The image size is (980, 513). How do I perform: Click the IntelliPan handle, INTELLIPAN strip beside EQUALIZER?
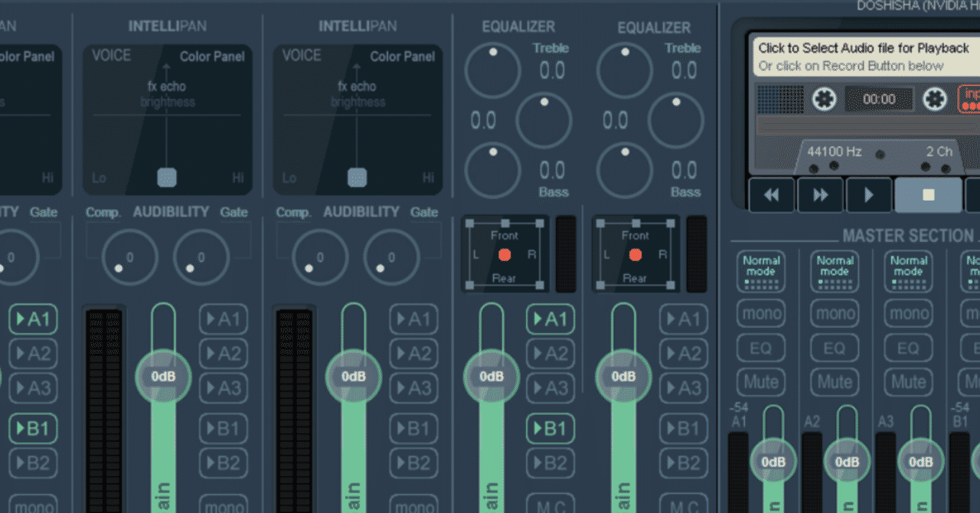tap(357, 178)
